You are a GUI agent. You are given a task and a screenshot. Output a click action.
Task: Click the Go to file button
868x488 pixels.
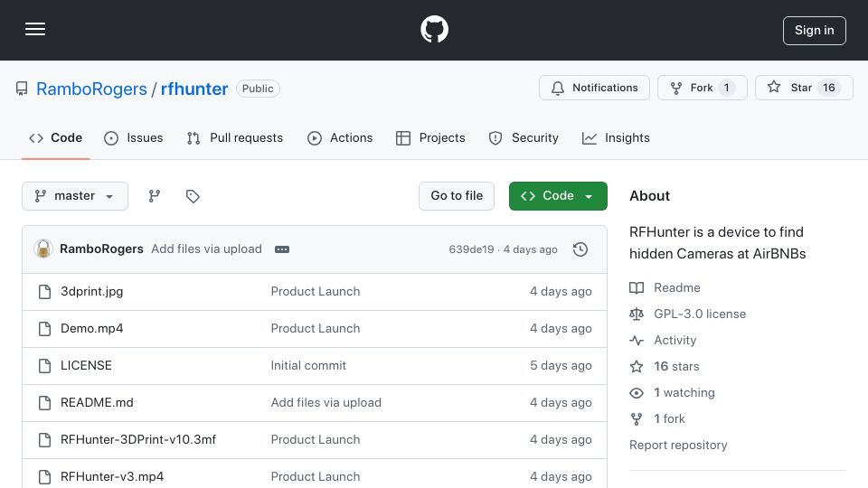coord(457,196)
